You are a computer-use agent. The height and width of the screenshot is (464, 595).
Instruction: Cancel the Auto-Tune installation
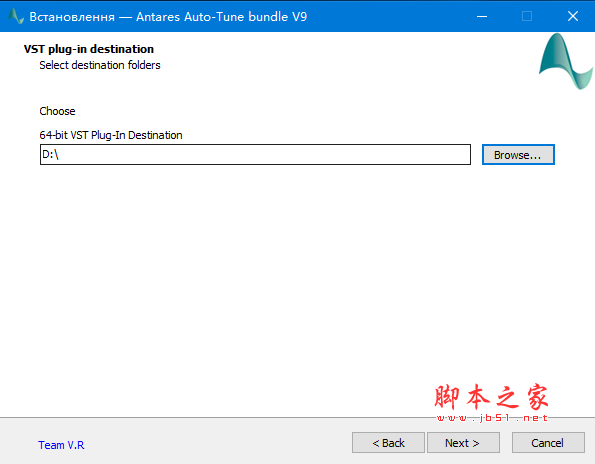[x=548, y=442]
